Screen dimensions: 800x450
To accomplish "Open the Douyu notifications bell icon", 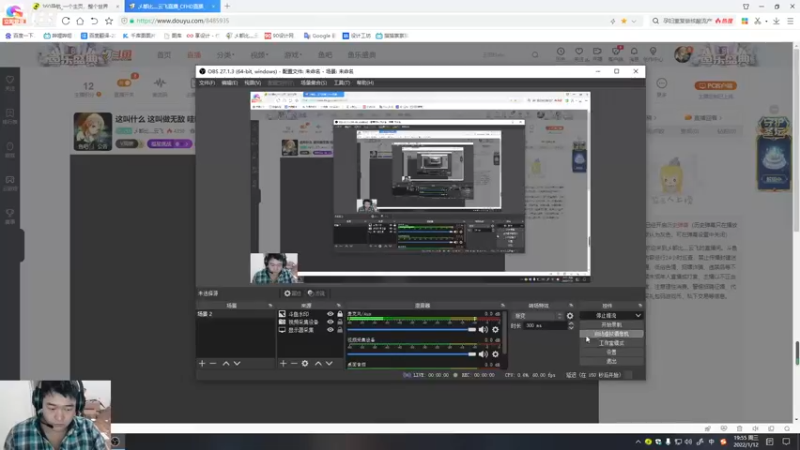I will [x=634, y=54].
